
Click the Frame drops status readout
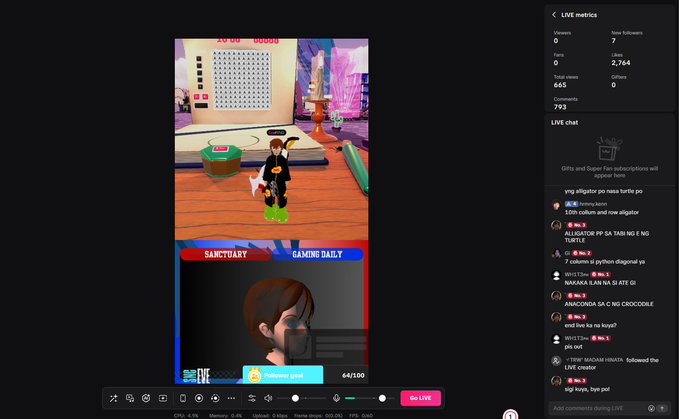pyautogui.click(x=318, y=416)
